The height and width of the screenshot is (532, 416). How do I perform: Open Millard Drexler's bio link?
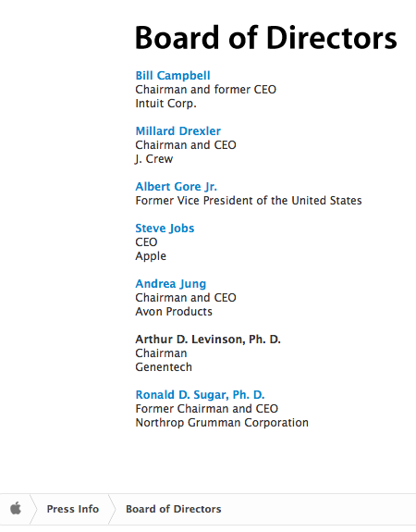click(x=178, y=131)
